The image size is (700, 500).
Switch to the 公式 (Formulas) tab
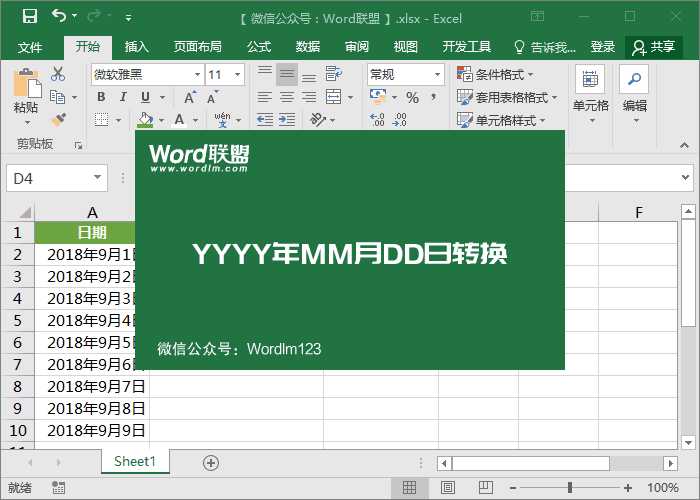tap(259, 47)
